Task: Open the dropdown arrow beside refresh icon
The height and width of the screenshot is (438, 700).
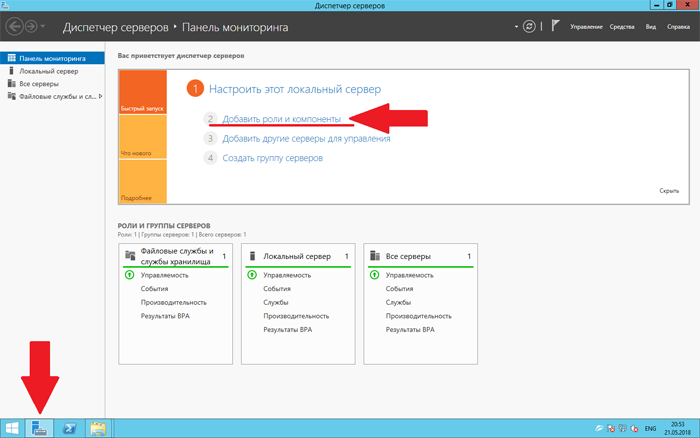Action: [x=516, y=25]
